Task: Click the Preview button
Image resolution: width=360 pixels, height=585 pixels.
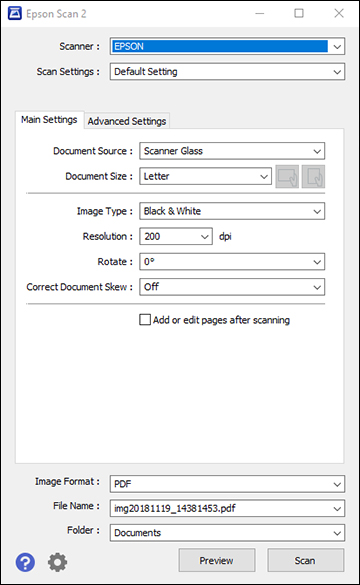Action: pos(217,560)
